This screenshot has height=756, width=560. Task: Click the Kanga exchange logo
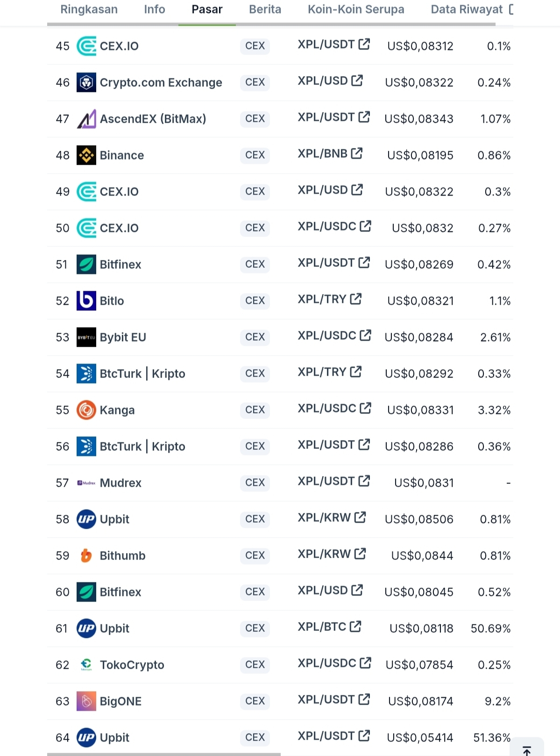point(86,410)
